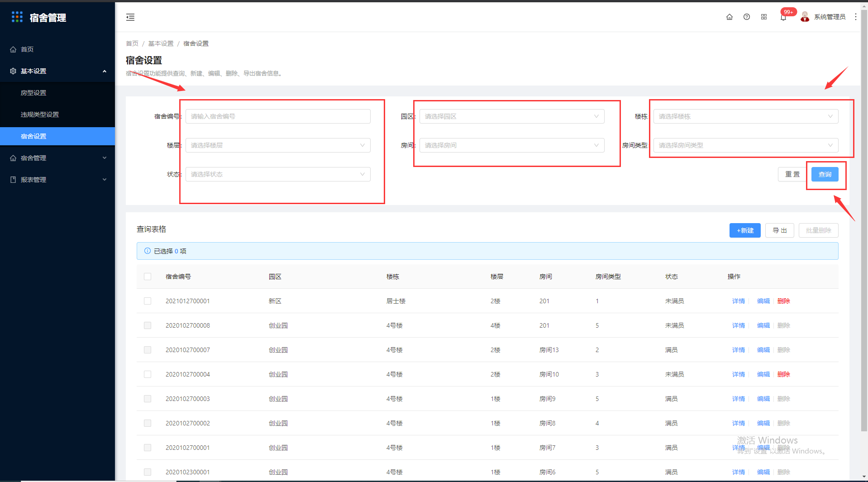The width and height of the screenshot is (868, 482).
Task: Click the 报表管理 report icon in sidebar
Action: 13,180
